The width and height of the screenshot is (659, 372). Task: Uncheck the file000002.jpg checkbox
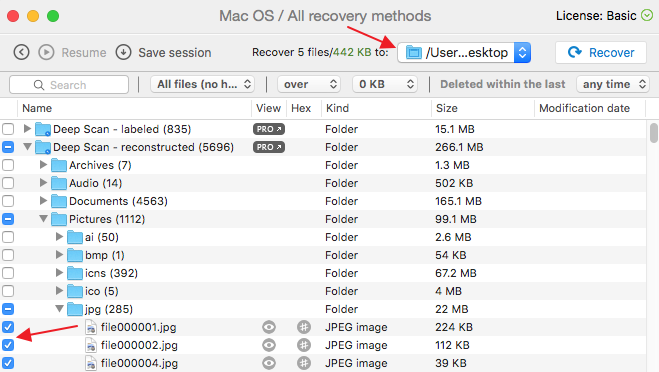8,345
